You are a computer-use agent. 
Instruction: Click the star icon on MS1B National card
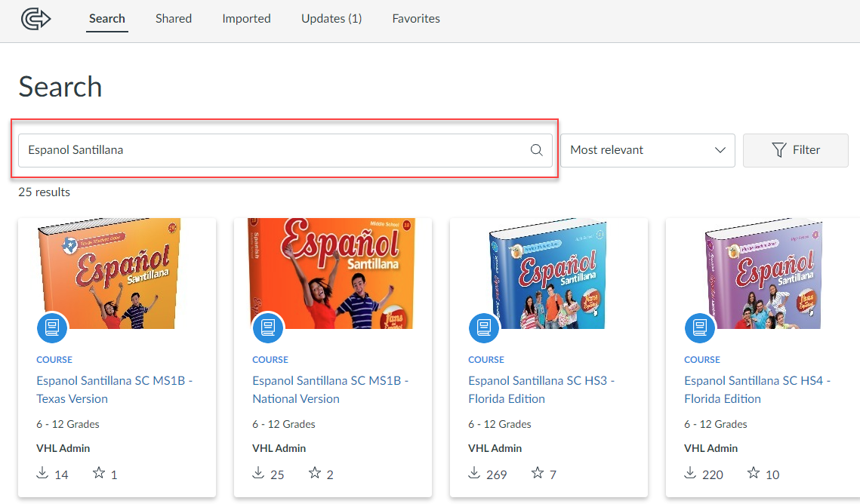click(x=315, y=473)
